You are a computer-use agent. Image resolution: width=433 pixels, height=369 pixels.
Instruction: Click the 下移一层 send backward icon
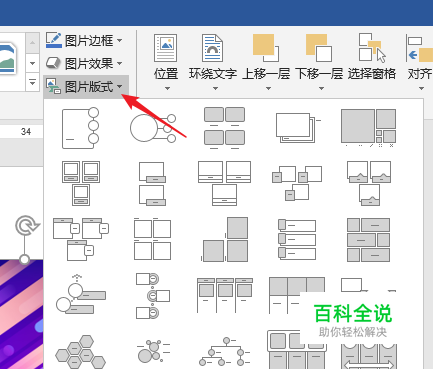click(x=319, y=48)
